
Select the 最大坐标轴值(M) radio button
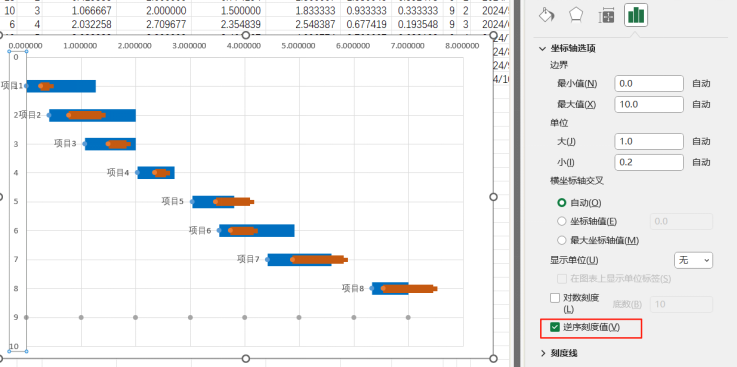[562, 240]
